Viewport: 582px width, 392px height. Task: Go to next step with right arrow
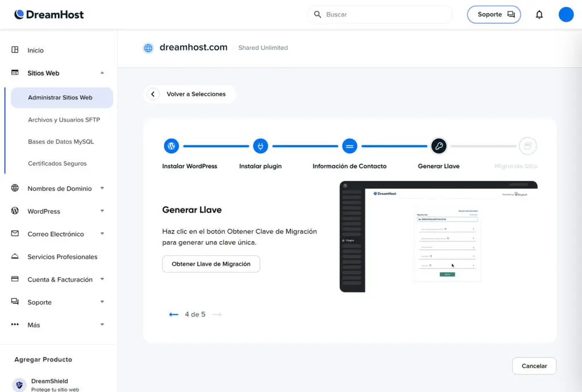point(217,315)
